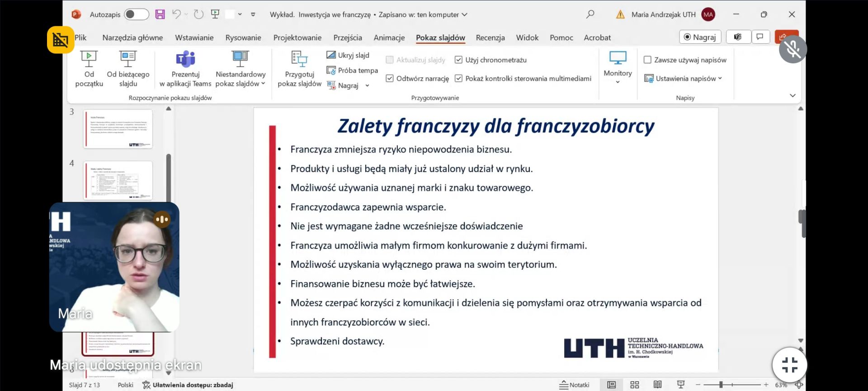Screen dimensions: 868x391
Task: Open the Widok tab
Action: [527, 38]
